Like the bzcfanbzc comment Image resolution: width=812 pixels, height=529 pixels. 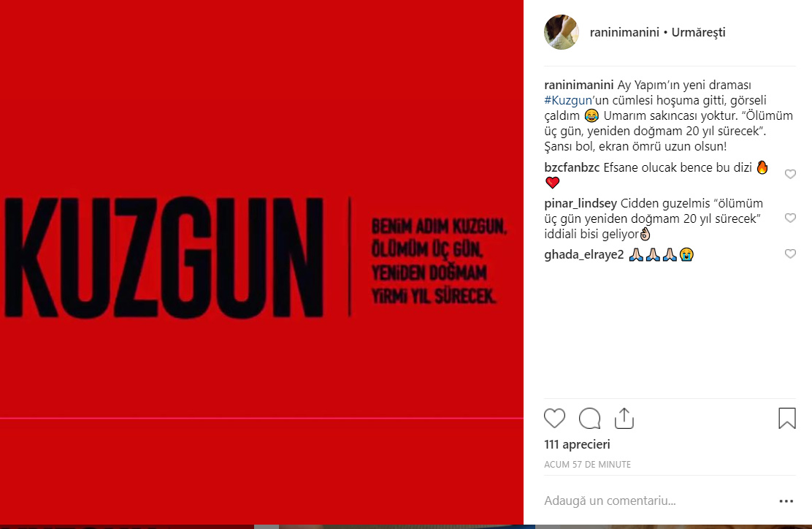click(790, 174)
